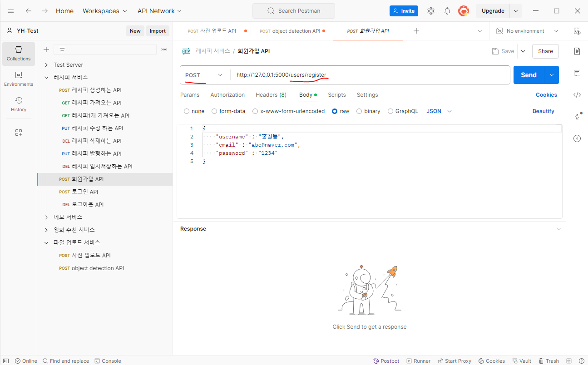Open the code snippet icon
This screenshot has height=365, width=588.
point(577,95)
